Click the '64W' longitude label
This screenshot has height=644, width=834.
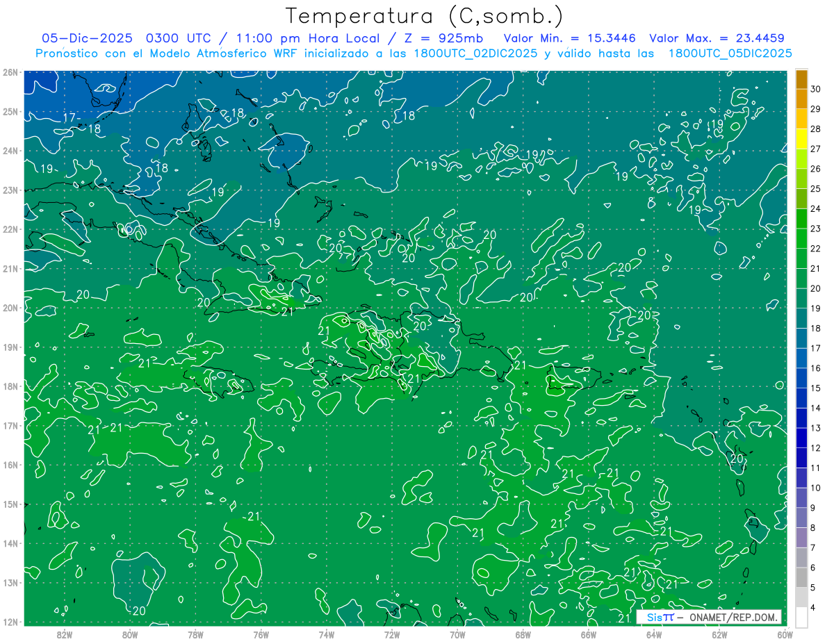pos(654,635)
